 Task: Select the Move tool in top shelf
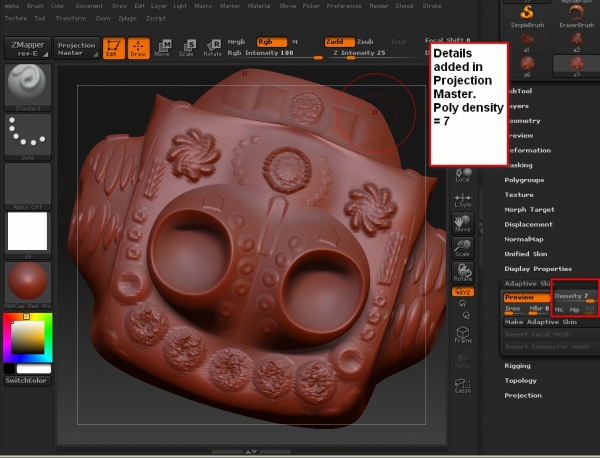tap(163, 49)
